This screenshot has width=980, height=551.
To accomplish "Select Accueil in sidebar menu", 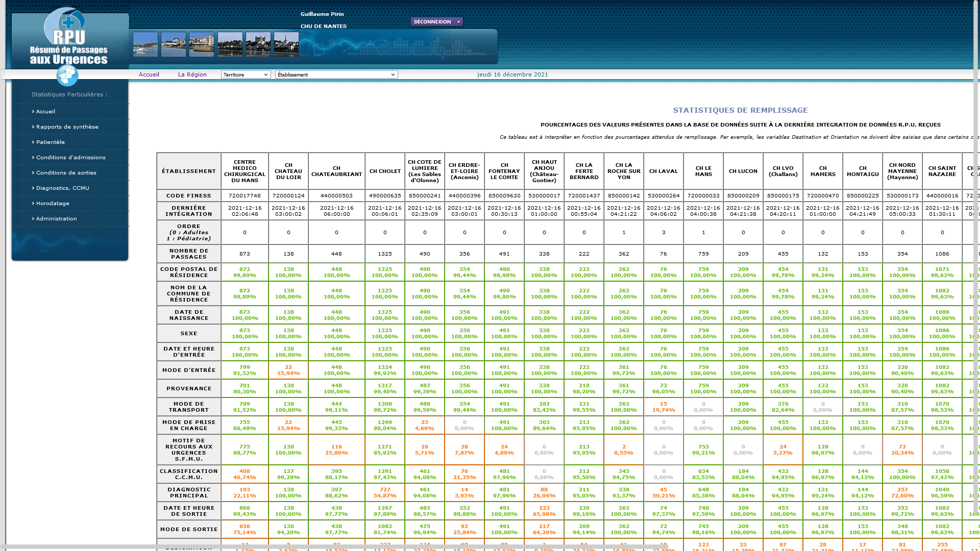I will point(45,111).
